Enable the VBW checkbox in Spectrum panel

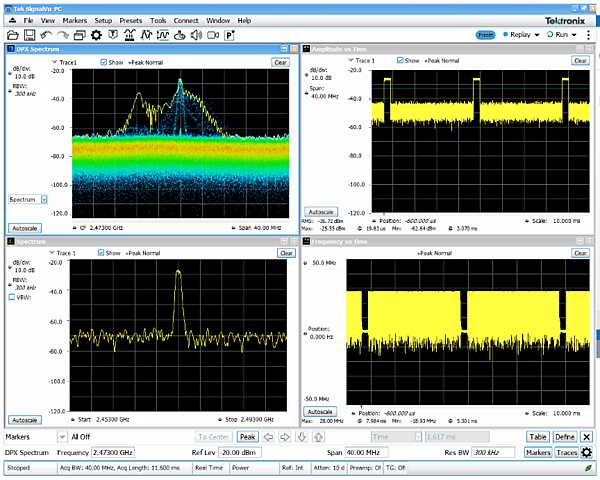[x=12, y=298]
